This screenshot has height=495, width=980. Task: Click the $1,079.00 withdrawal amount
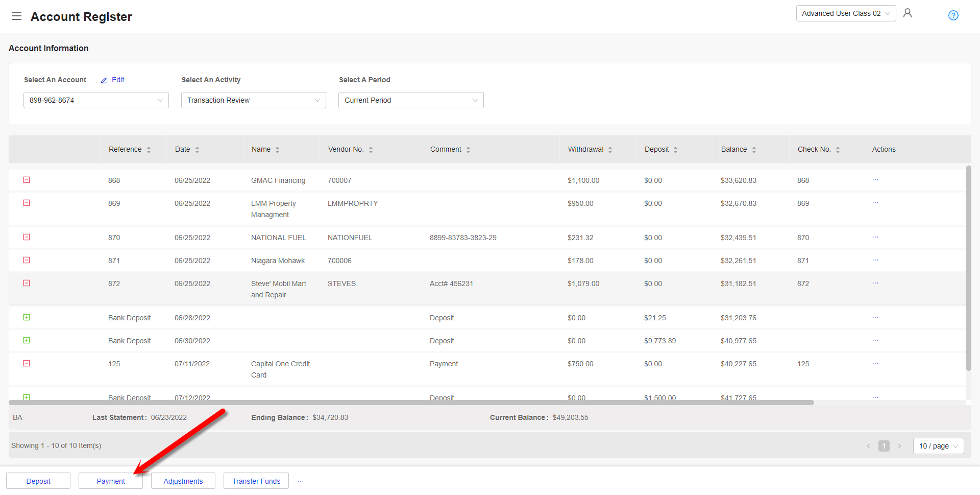583,284
